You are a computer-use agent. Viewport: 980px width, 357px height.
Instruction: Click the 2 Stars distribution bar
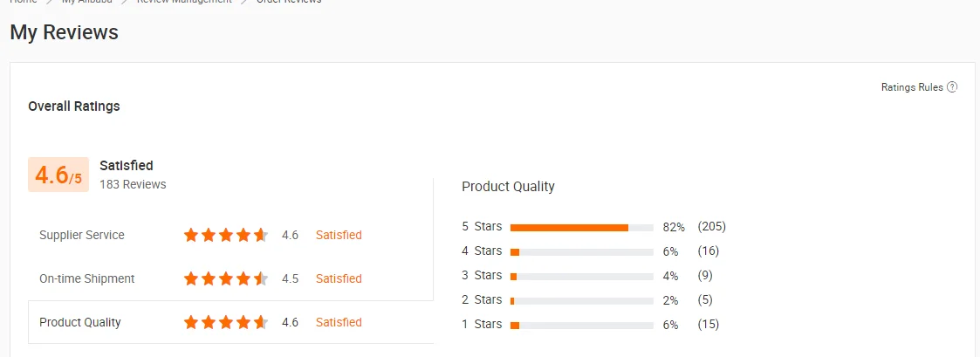[x=581, y=300]
